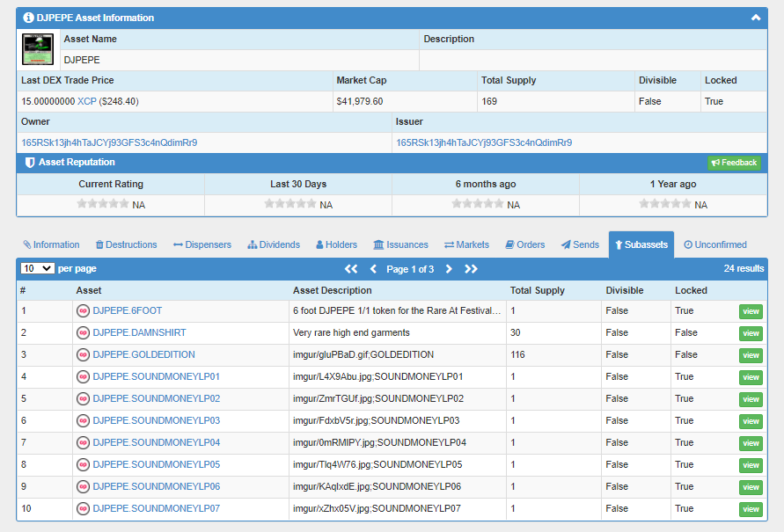Go to the next page arrow
Image resolution: width=784 pixels, height=532 pixels.
pyautogui.click(x=449, y=269)
